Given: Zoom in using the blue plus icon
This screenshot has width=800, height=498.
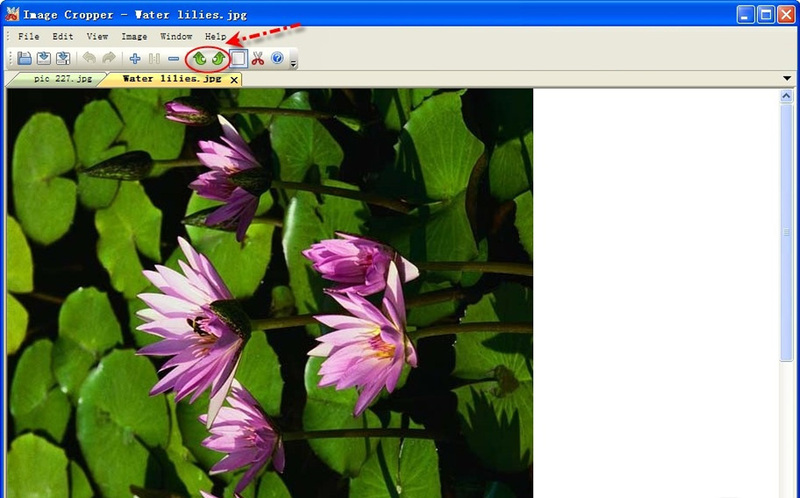Looking at the screenshot, I should (x=135, y=59).
